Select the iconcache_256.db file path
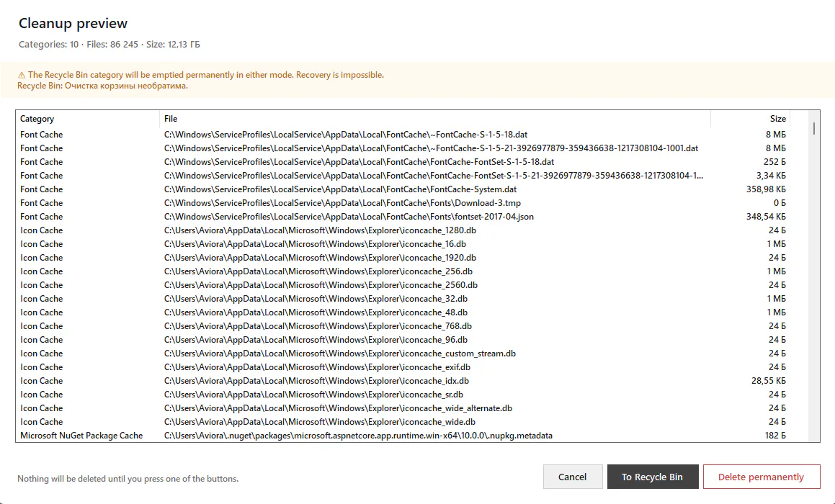The width and height of the screenshot is (835, 504). pyautogui.click(x=318, y=271)
